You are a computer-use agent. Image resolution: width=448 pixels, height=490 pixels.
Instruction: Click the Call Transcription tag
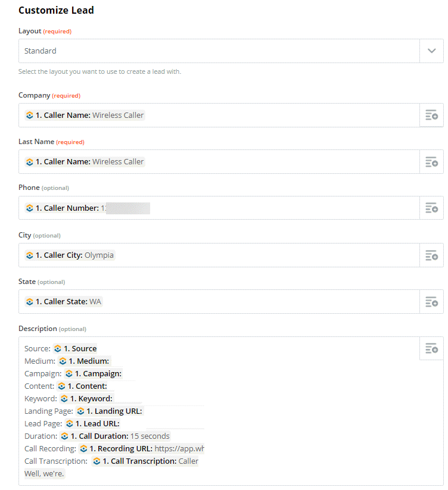click(145, 461)
